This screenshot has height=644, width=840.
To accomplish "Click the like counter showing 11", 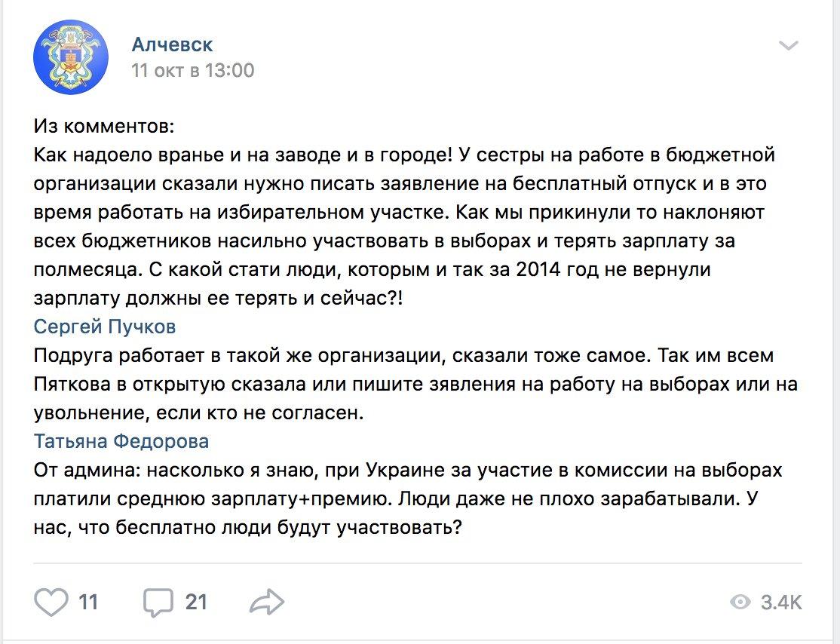I will tap(88, 603).
